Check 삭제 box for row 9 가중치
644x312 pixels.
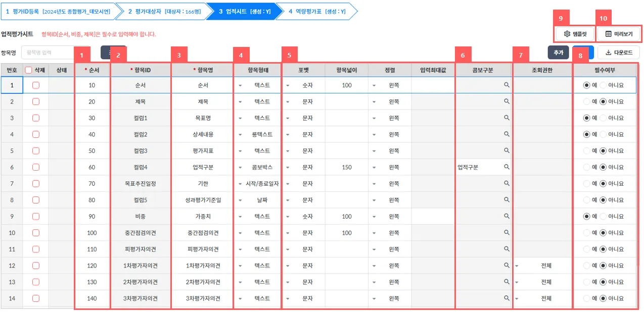36,217
